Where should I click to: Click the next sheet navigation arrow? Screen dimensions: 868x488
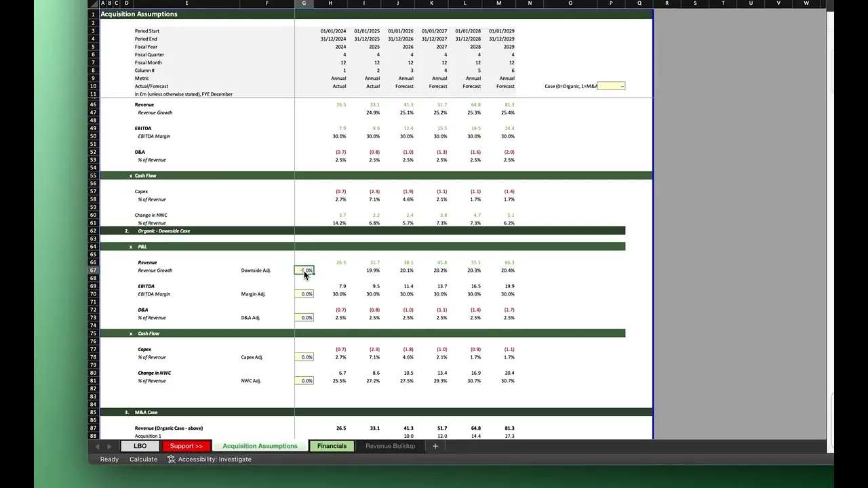(x=111, y=446)
